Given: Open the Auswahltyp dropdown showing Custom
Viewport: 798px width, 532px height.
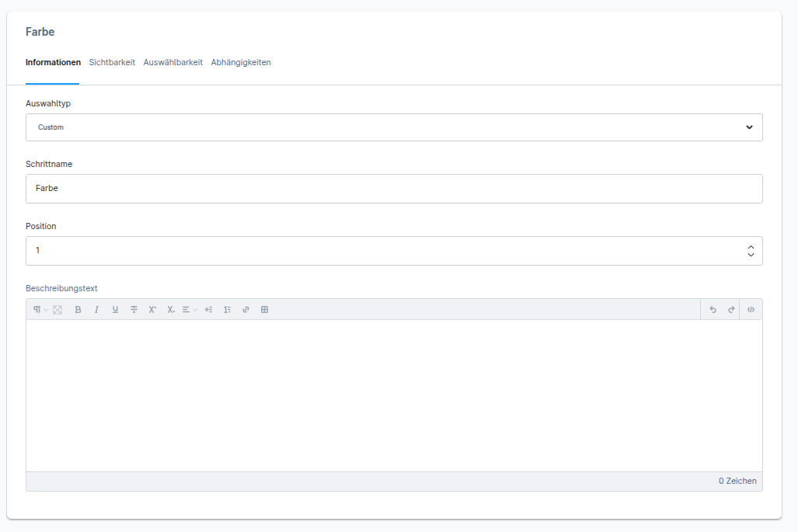Looking at the screenshot, I should [x=394, y=127].
